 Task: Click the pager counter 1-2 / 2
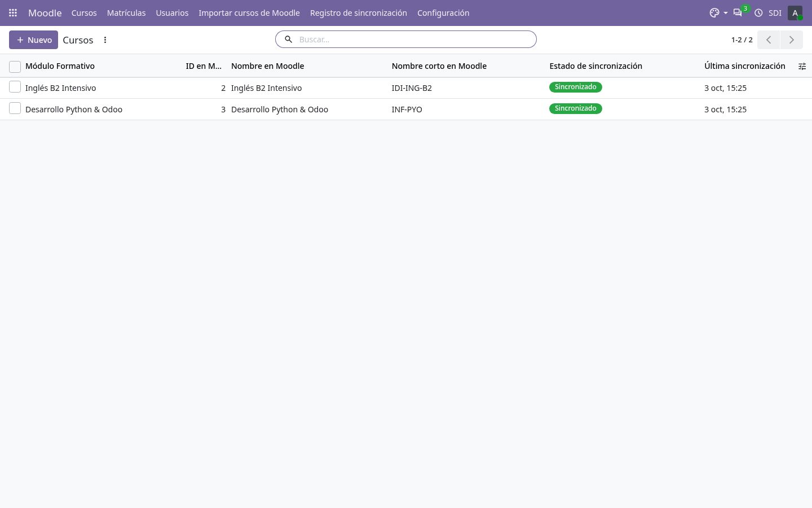[x=742, y=40]
